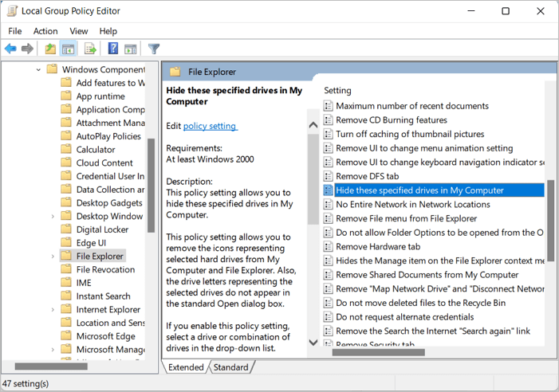Select the AutoPlay Policies folder
559x392 pixels.
tap(108, 136)
